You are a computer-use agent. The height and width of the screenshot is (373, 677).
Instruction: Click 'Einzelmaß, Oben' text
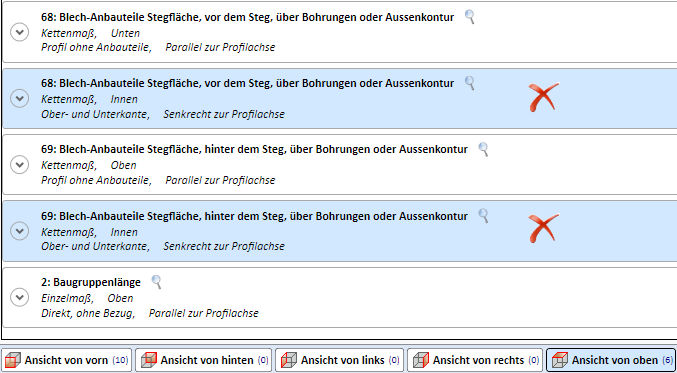87,298
